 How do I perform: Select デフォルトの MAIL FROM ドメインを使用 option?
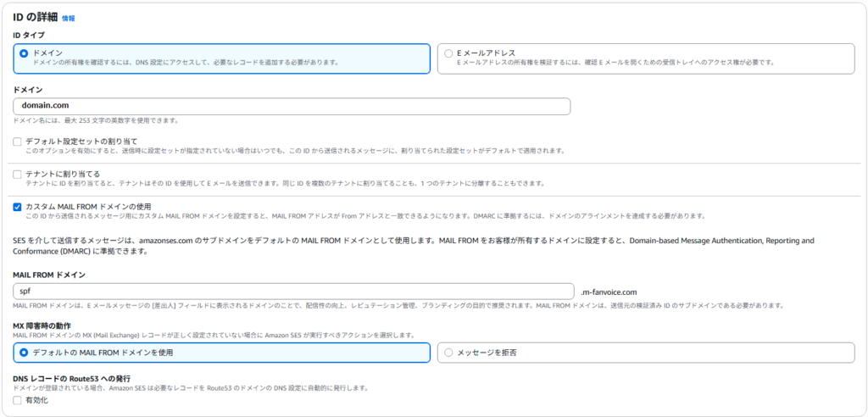click(x=24, y=352)
